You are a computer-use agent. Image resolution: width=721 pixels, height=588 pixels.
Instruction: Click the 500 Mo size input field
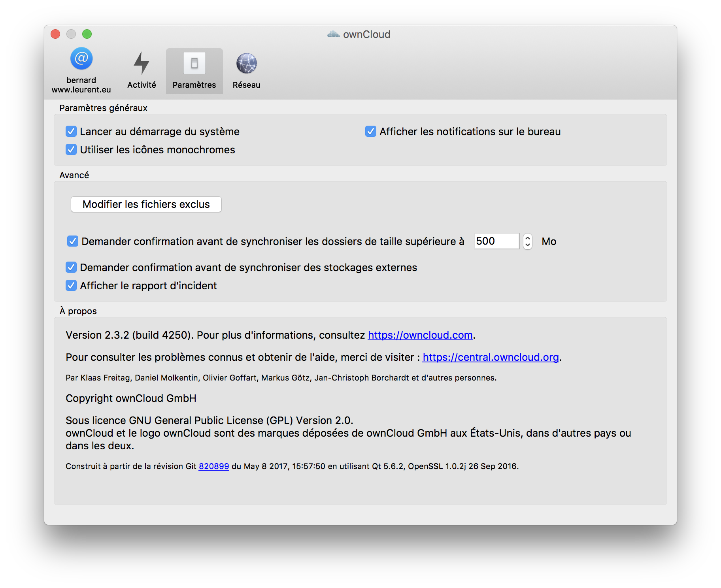pyautogui.click(x=496, y=241)
